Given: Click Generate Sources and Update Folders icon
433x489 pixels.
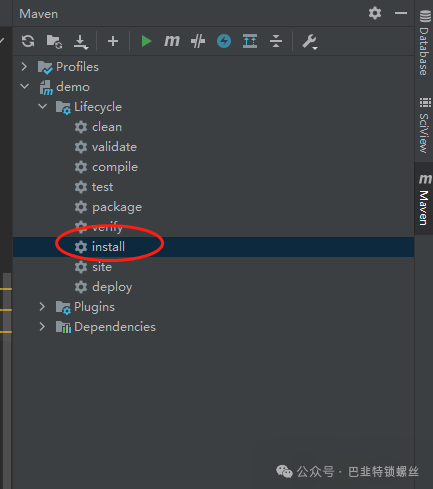Looking at the screenshot, I should tap(54, 42).
